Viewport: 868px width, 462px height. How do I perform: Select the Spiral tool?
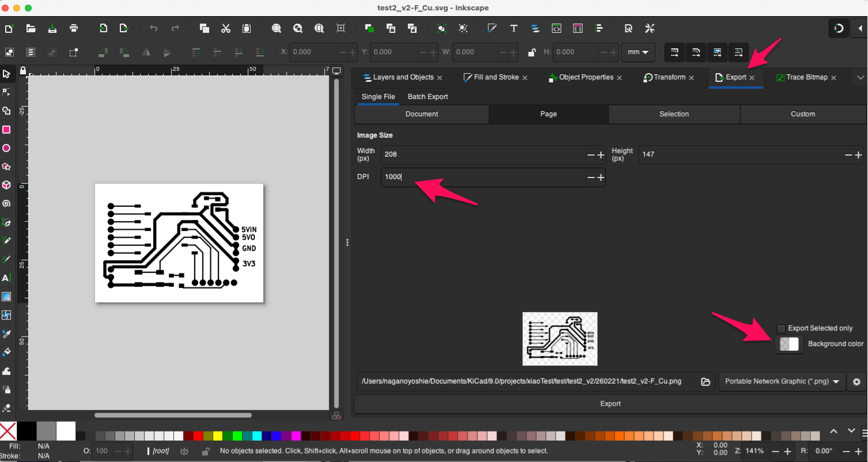pos(6,203)
